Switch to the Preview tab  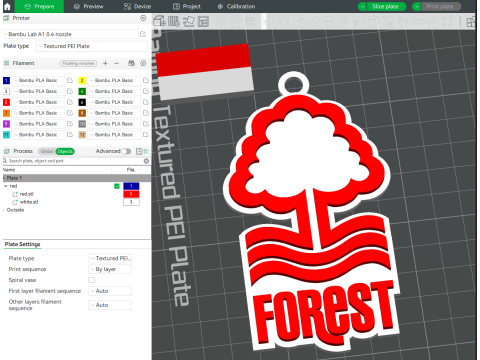[x=89, y=6]
